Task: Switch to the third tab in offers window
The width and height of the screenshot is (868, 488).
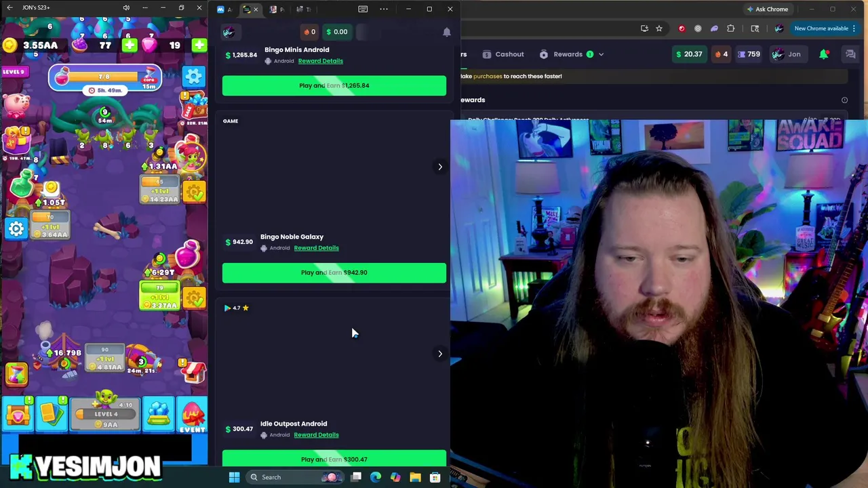Action: pyautogui.click(x=277, y=9)
